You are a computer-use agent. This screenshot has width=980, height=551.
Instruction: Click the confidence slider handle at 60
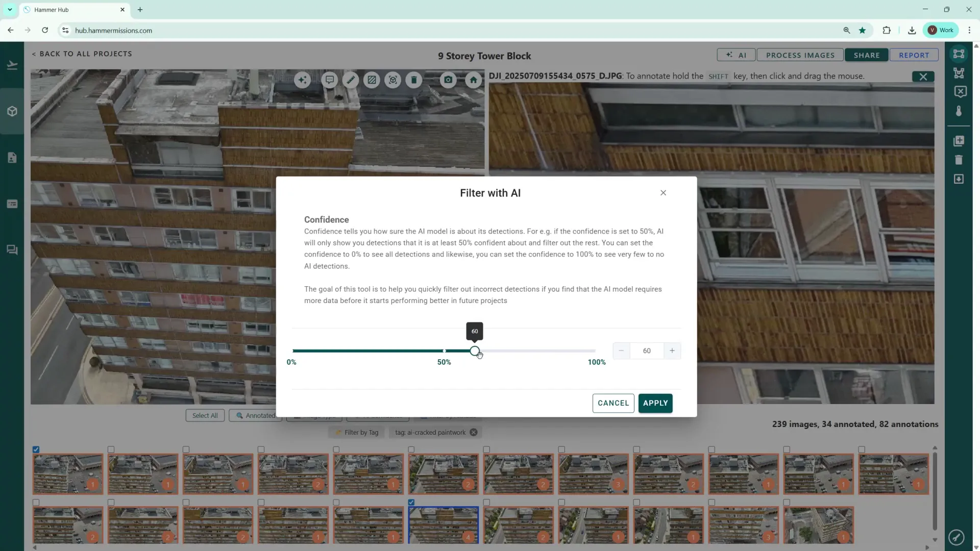pos(475,351)
